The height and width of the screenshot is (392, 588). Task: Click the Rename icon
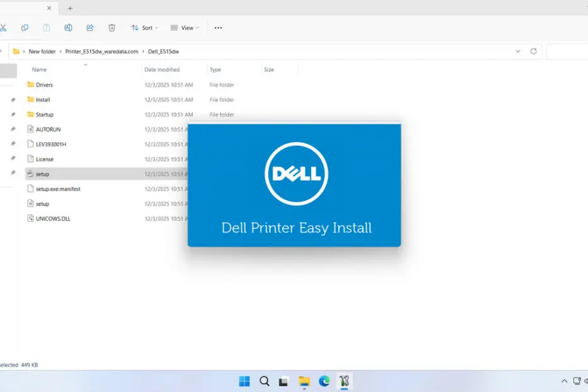pos(68,28)
